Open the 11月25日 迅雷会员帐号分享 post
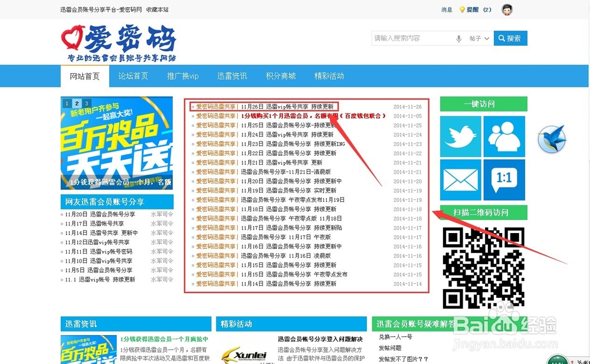Viewport: 590px width, 364px height. (289, 125)
